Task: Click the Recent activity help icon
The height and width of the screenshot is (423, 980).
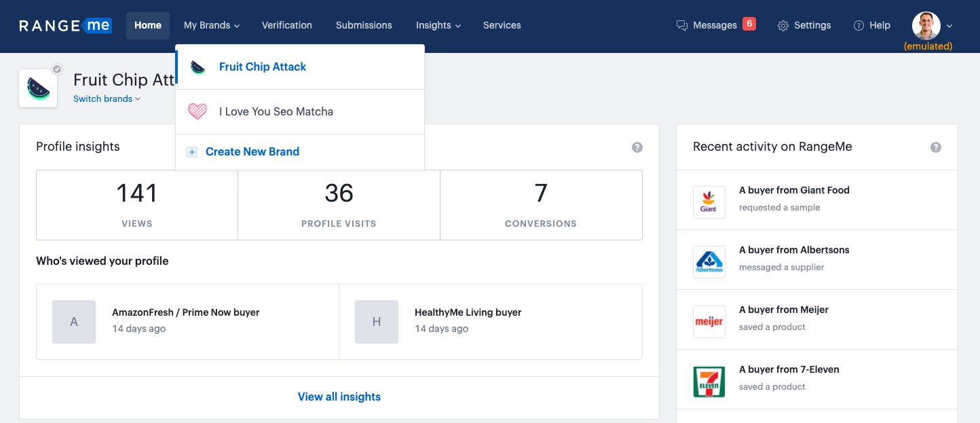Action: (x=935, y=147)
